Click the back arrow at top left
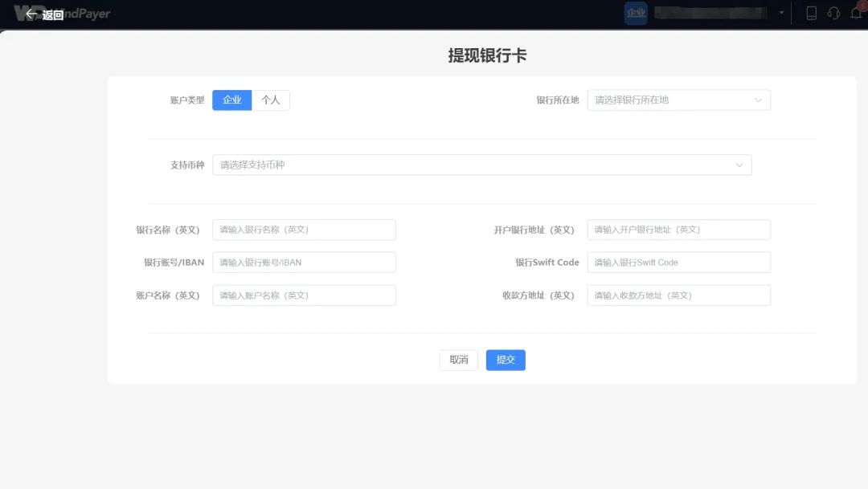Viewport: 868px width, 489px height. [32, 13]
